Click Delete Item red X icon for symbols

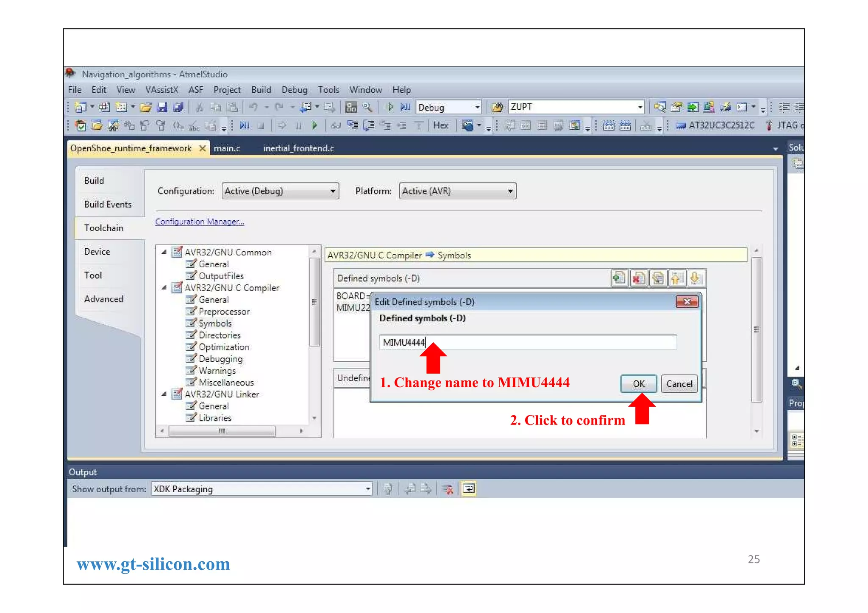pos(638,278)
